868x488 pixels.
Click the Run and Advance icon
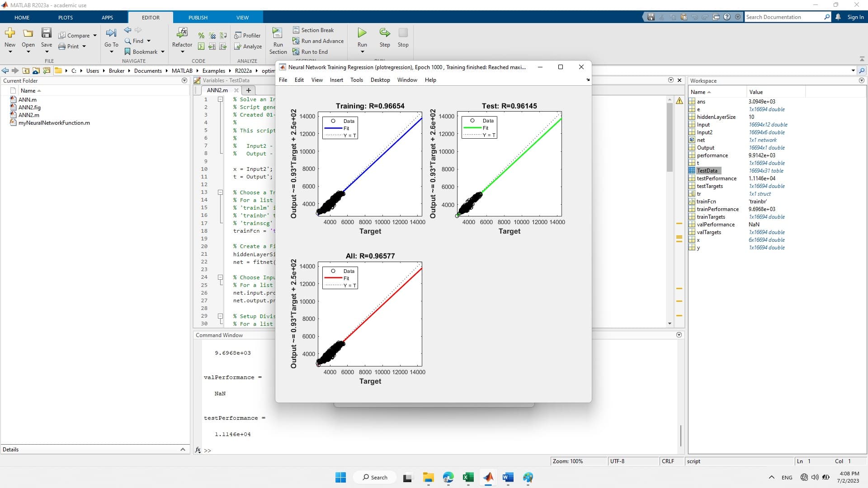coord(296,41)
